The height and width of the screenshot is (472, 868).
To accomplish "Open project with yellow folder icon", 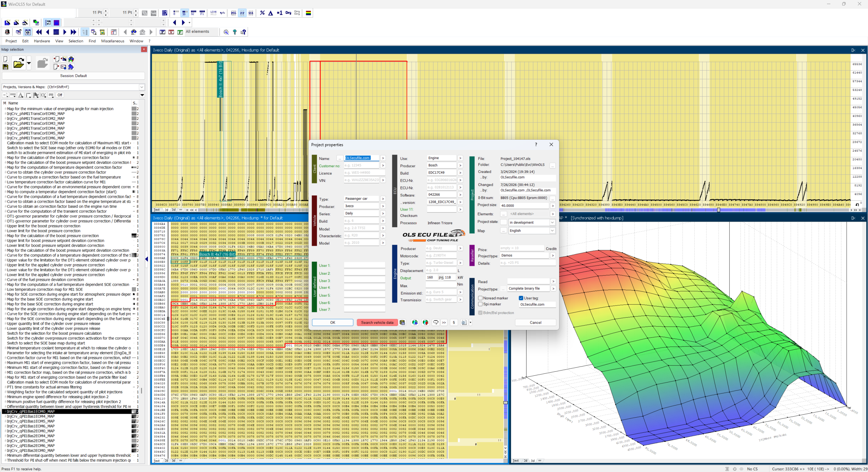I will tap(19, 63).
